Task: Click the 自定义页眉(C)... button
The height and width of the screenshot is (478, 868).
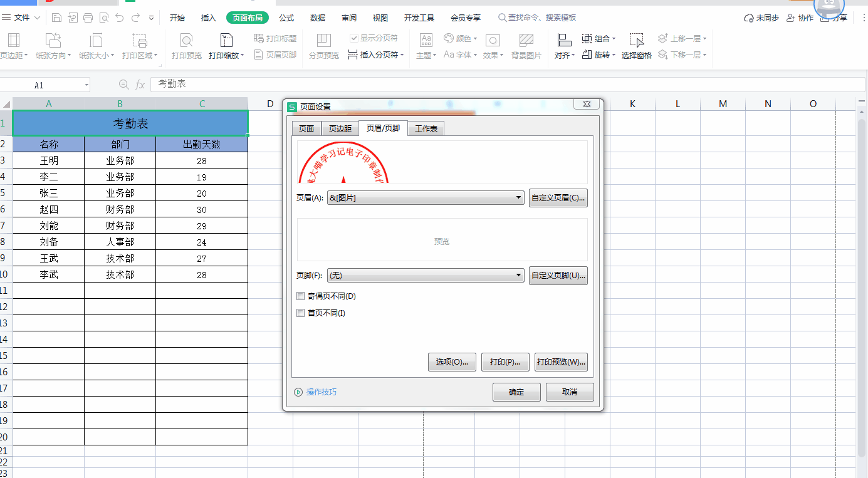Action: click(558, 198)
